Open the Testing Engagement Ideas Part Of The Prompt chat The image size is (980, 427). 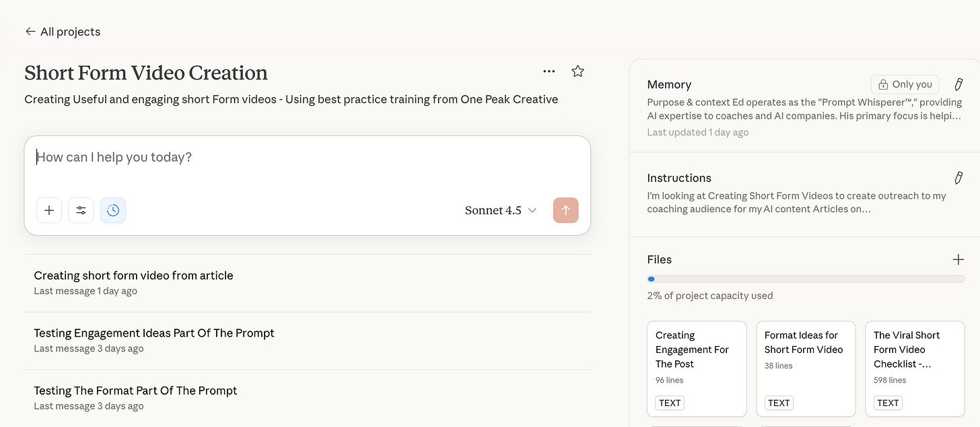click(x=153, y=333)
